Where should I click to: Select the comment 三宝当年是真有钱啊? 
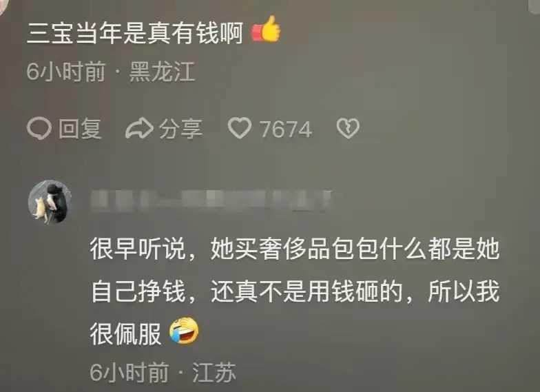135,33
